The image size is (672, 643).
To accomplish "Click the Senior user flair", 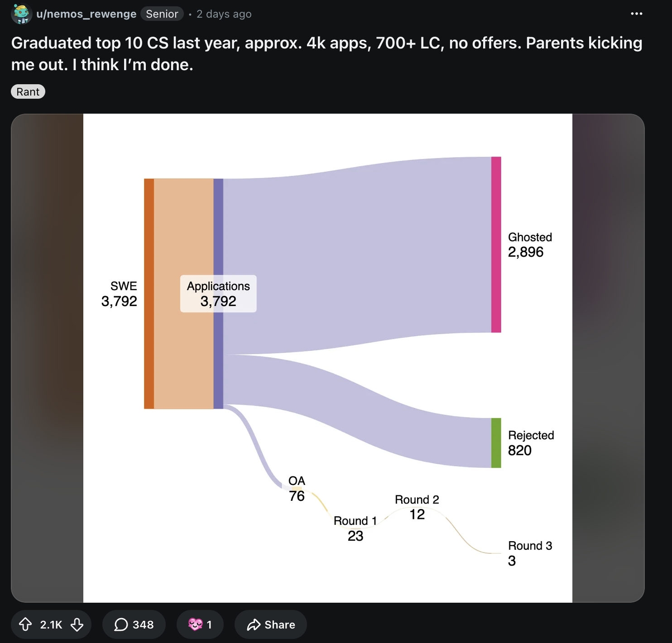I will [162, 14].
